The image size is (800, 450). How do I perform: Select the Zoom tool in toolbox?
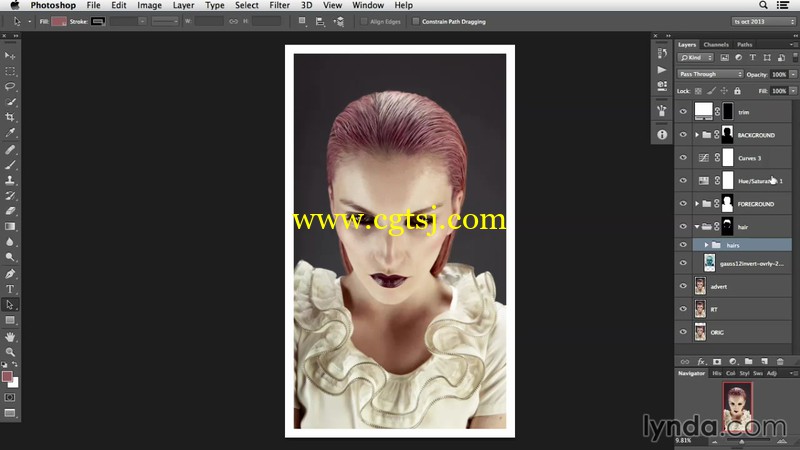pyautogui.click(x=10, y=352)
